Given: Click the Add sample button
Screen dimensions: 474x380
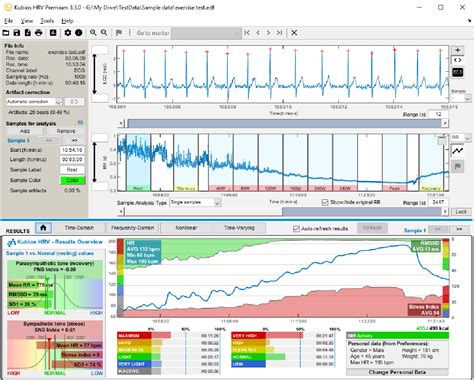Looking at the screenshot, I should [x=25, y=131].
